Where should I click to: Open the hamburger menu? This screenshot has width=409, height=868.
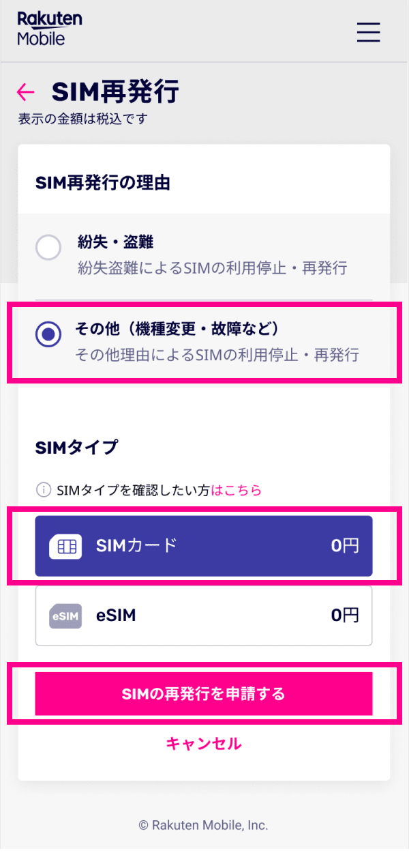point(368,31)
